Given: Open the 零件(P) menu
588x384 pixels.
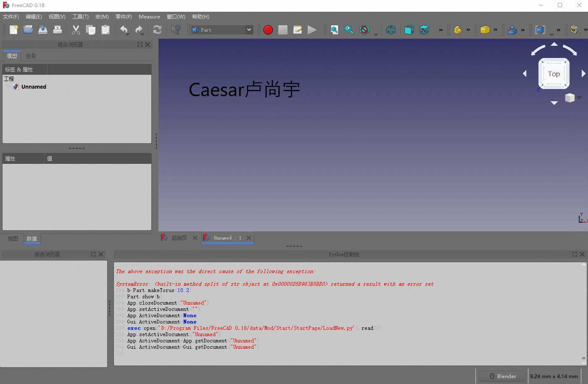Looking at the screenshot, I should click(x=124, y=17).
